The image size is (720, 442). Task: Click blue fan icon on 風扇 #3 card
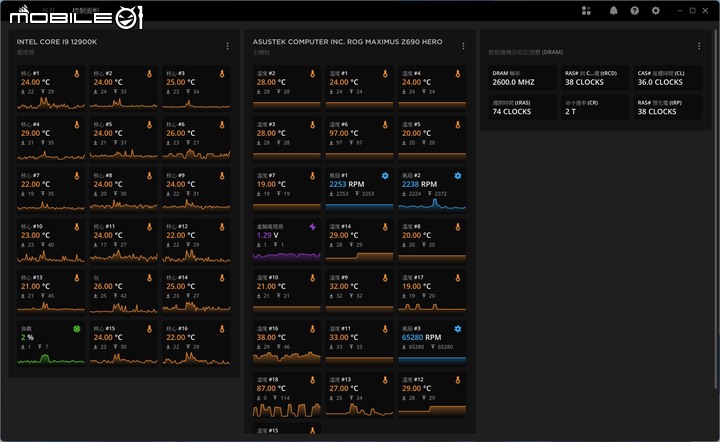click(457, 329)
